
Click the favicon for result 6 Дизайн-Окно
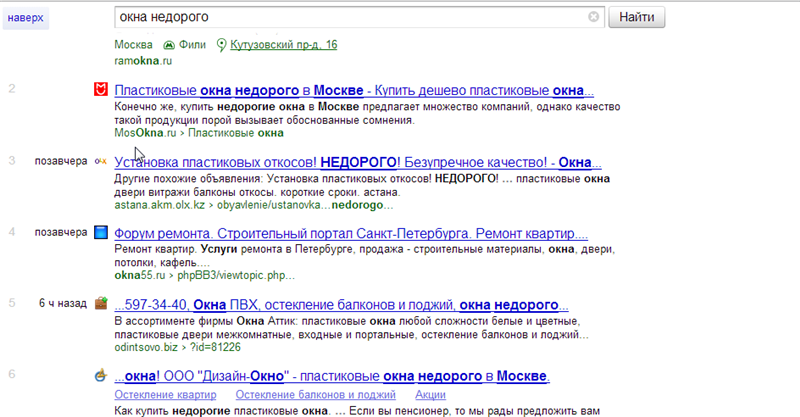pyautogui.click(x=101, y=375)
